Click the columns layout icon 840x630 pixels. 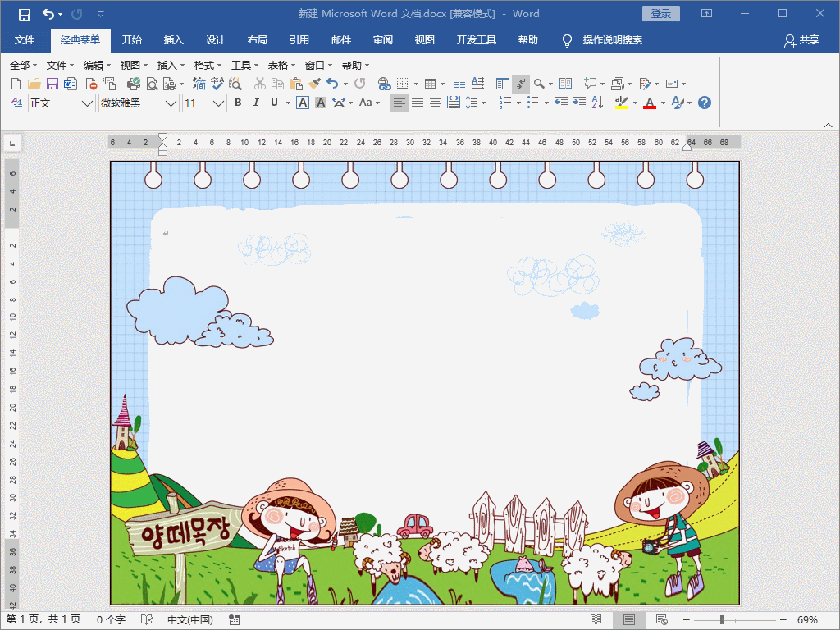point(459,84)
